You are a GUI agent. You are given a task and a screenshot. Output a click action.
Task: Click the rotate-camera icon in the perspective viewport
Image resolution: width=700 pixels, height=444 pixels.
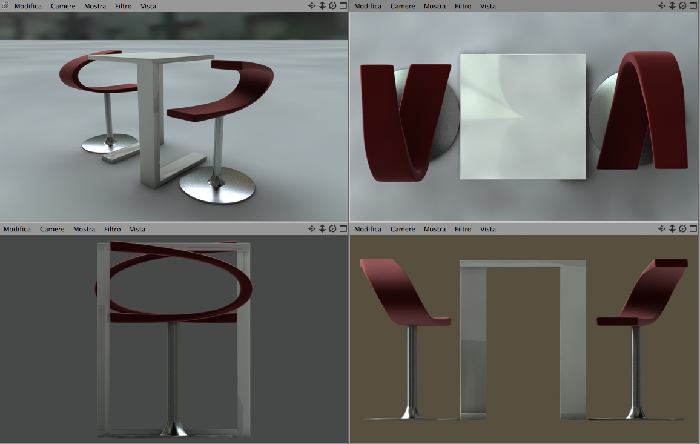tap(333, 6)
